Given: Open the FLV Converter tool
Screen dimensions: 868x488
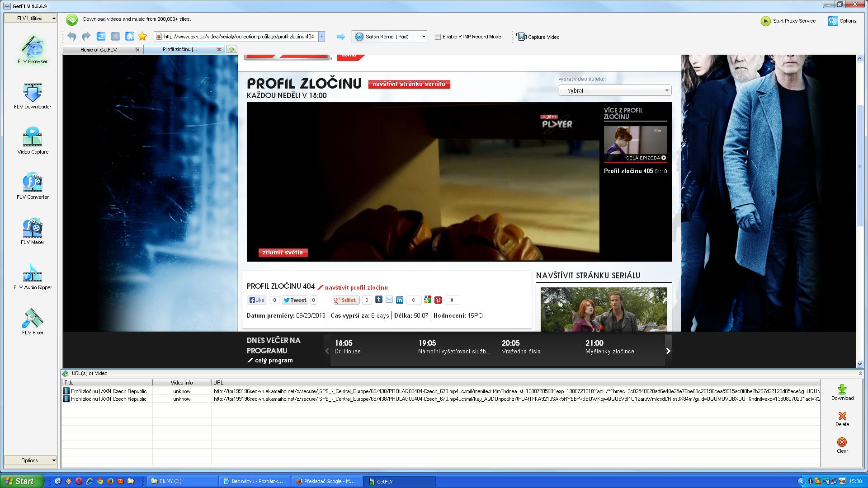Looking at the screenshot, I should 33,186.
